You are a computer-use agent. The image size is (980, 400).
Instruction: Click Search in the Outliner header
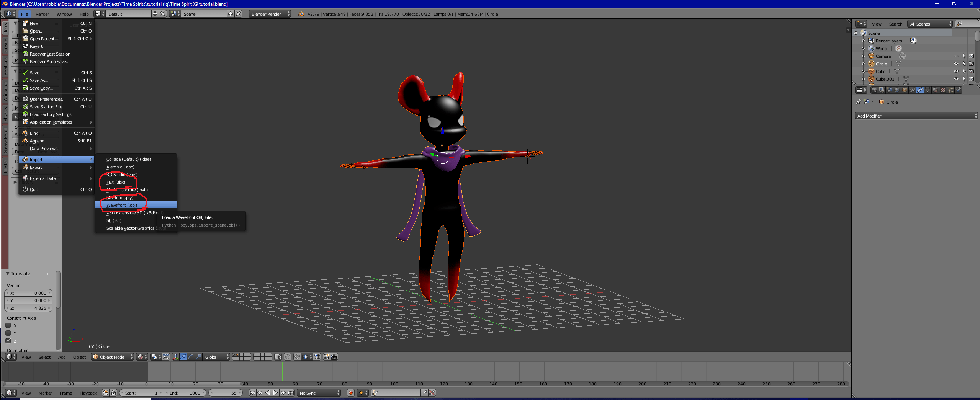[896, 24]
